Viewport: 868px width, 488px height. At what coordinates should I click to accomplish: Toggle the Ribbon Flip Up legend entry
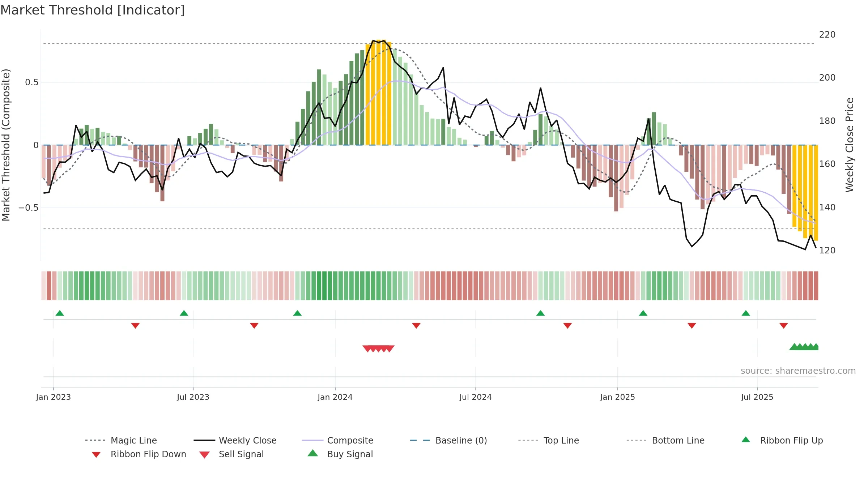(782, 440)
